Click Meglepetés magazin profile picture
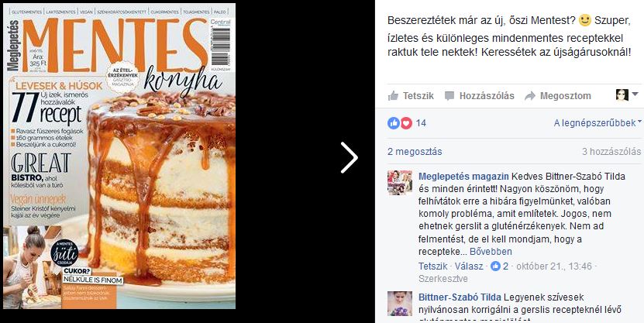This screenshot has width=644, height=323. 400,183
